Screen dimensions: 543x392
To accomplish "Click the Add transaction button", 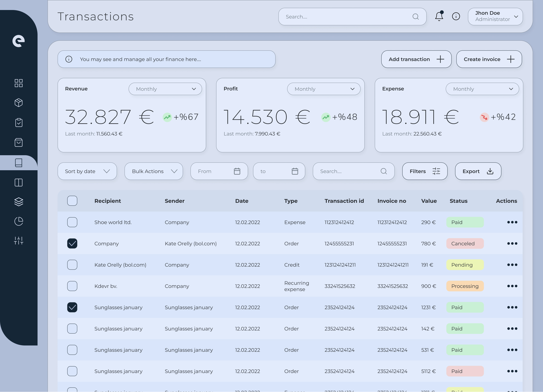I will [416, 59].
